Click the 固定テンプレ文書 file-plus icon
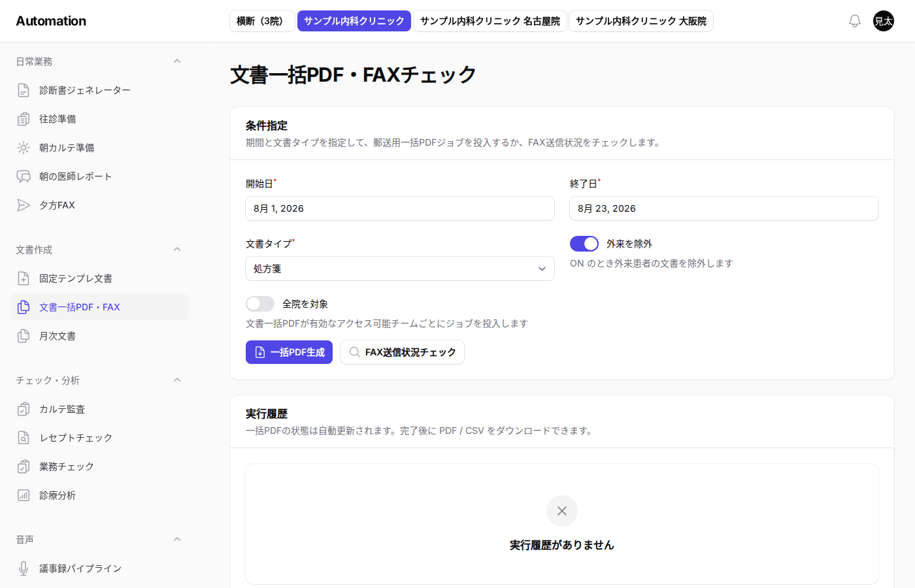Image resolution: width=915 pixels, height=588 pixels. 24,278
